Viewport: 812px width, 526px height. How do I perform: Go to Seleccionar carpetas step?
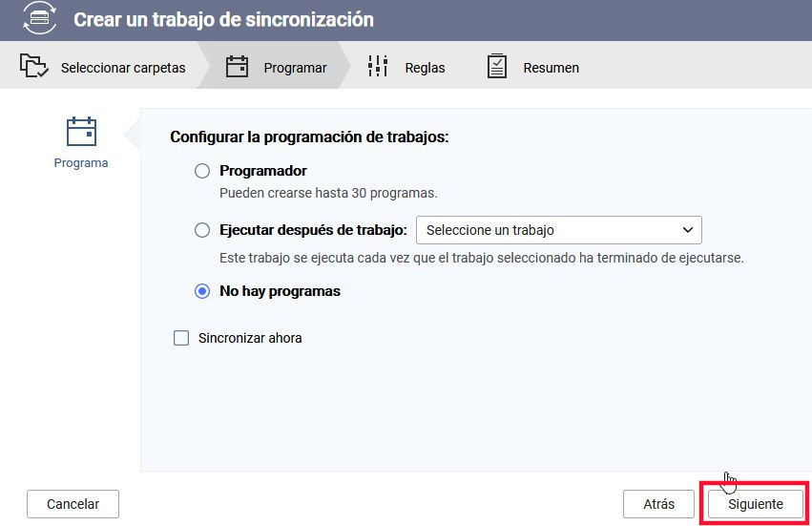(123, 68)
